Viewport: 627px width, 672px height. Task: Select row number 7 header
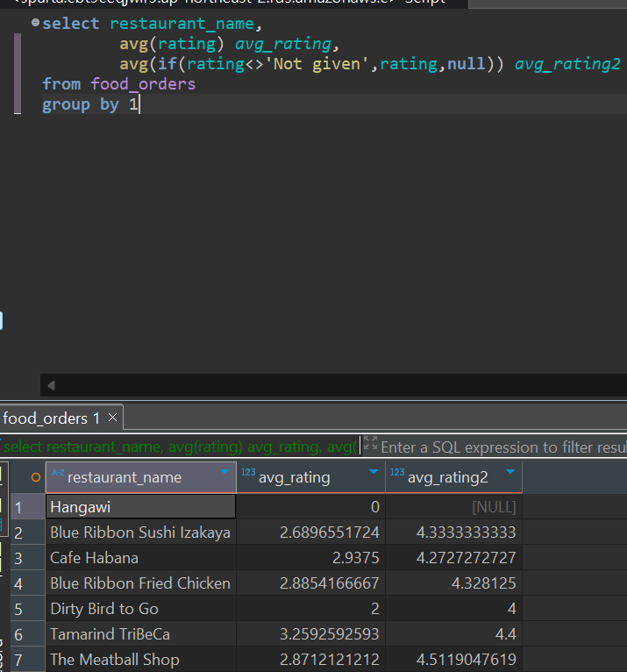point(27,660)
